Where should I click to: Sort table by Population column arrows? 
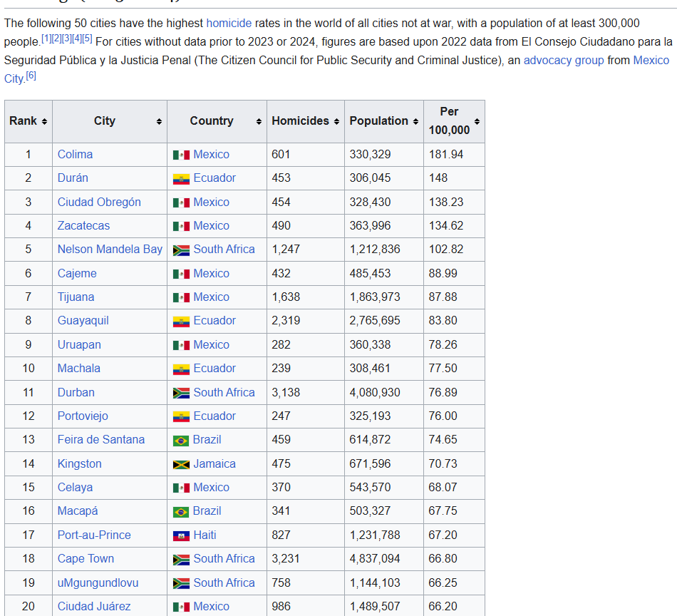[415, 122]
